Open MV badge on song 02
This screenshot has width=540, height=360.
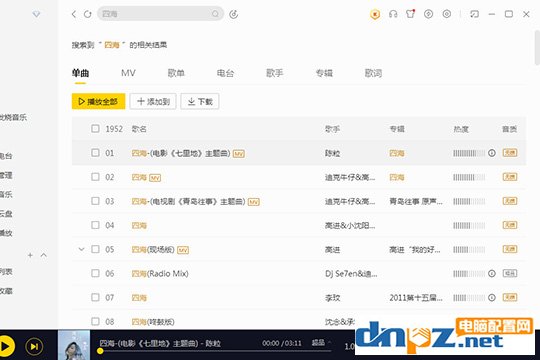155,178
